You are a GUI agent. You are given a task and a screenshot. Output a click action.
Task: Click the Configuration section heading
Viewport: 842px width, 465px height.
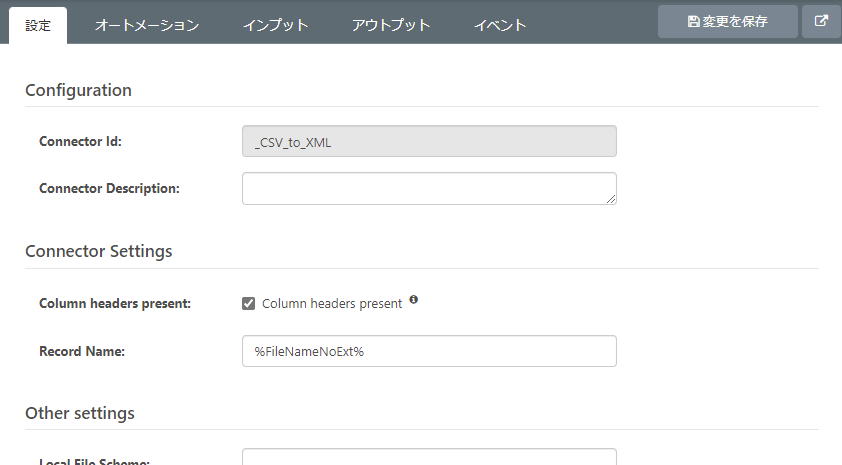click(x=78, y=90)
